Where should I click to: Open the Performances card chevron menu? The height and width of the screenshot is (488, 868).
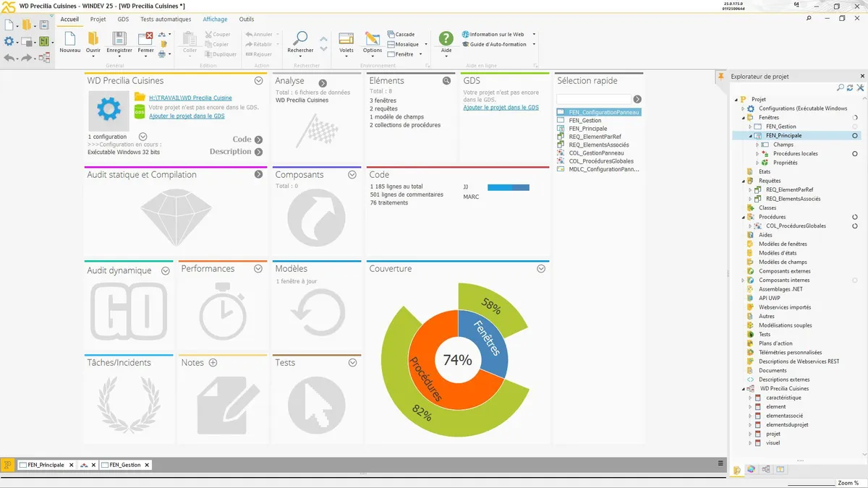(258, 269)
